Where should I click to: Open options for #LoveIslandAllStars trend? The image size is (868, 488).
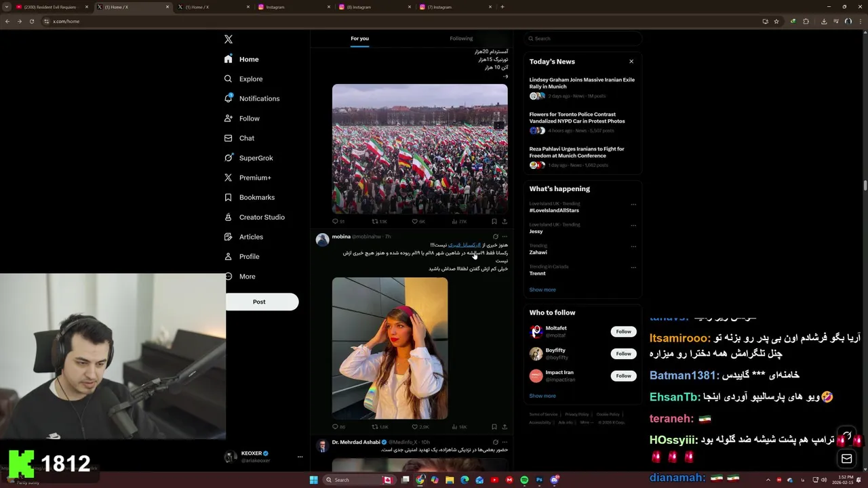(x=633, y=204)
